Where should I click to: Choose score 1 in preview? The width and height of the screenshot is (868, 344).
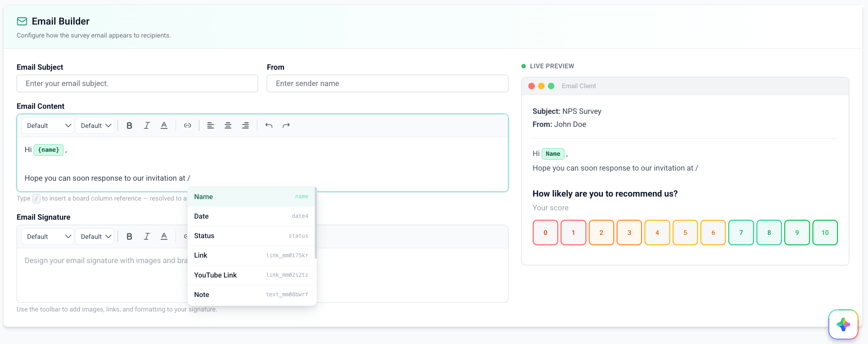coord(573,232)
